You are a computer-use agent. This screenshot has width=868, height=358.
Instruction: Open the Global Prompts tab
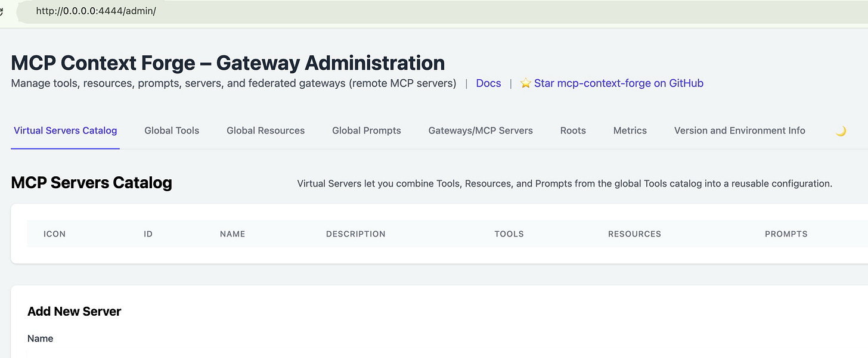pyautogui.click(x=367, y=130)
